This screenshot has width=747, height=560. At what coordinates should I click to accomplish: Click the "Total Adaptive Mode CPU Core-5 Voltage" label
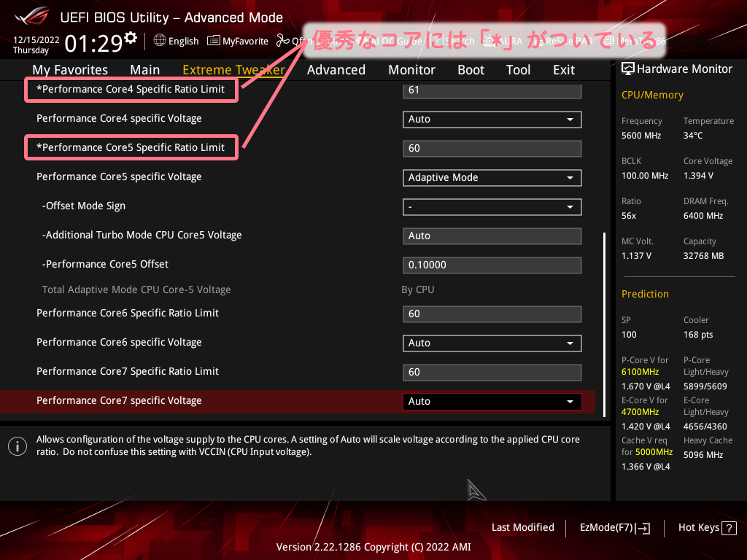136,289
